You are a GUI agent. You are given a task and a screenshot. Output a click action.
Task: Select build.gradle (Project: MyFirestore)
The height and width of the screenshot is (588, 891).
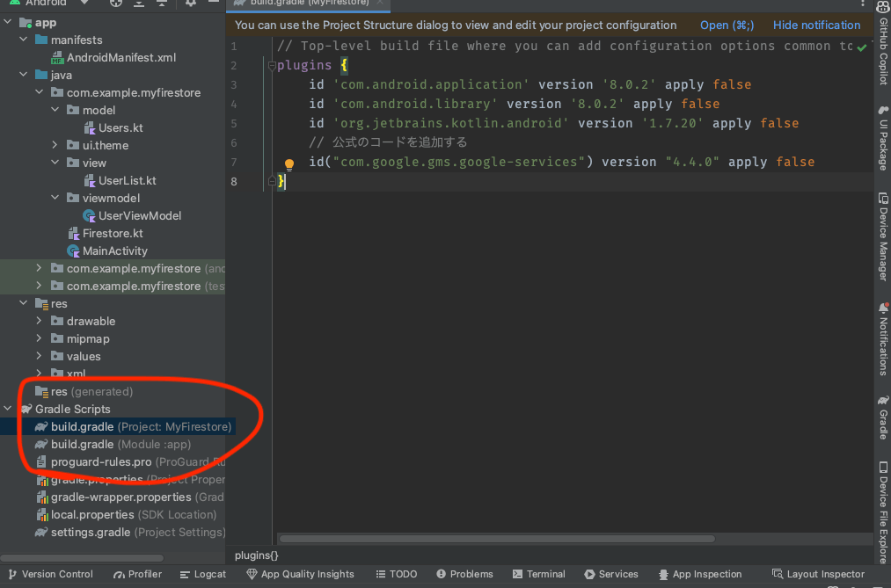coord(133,427)
